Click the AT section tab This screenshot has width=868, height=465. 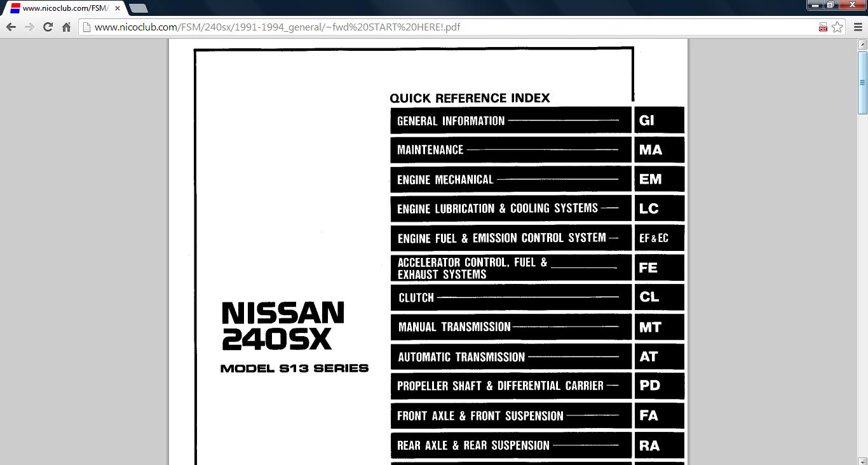coord(659,356)
